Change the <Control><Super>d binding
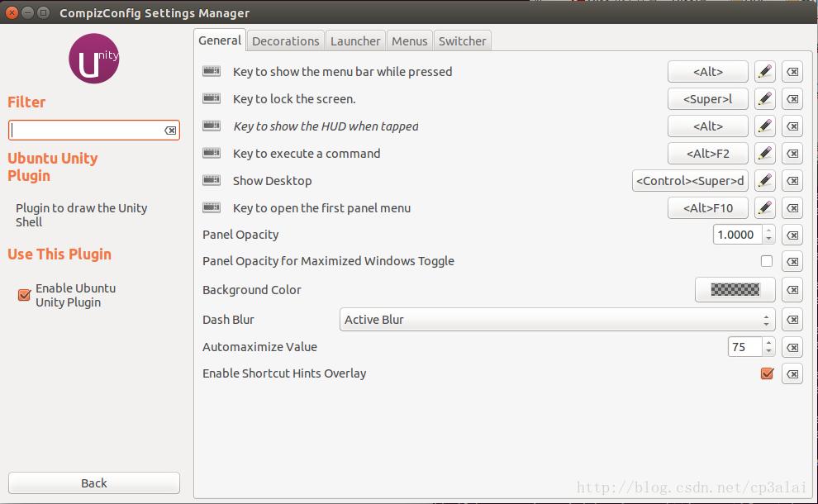The image size is (818, 504). point(690,180)
